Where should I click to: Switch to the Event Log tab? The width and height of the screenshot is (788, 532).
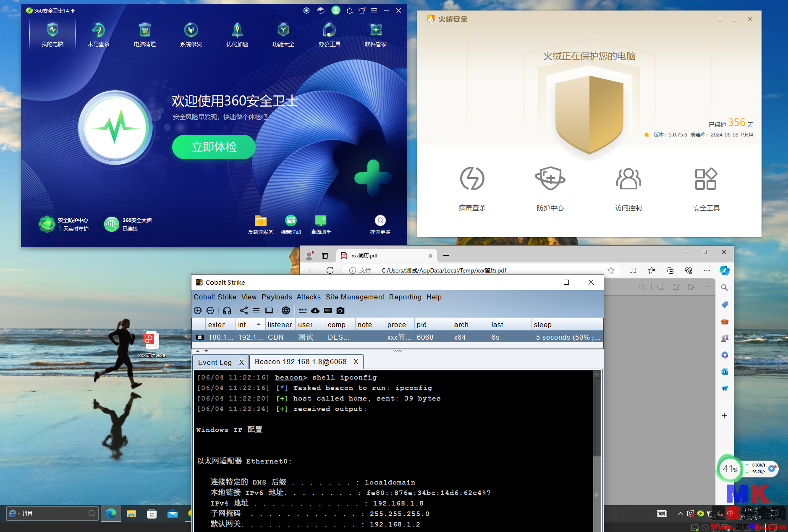click(215, 362)
